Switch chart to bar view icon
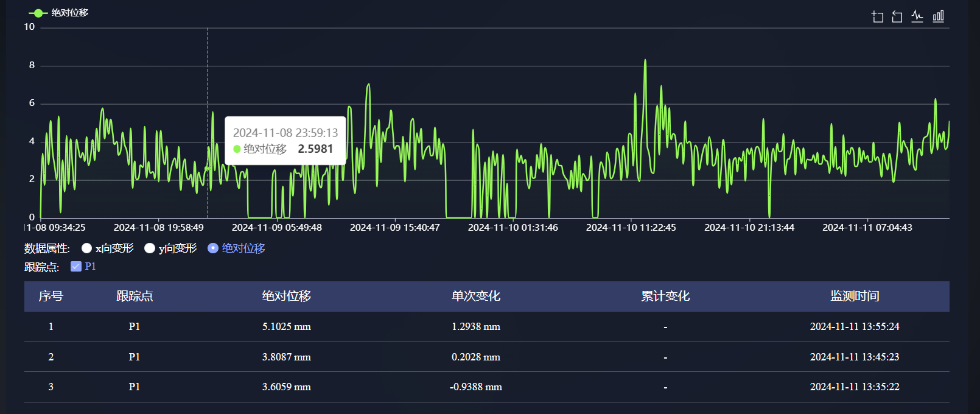The image size is (980, 414). [x=938, y=16]
